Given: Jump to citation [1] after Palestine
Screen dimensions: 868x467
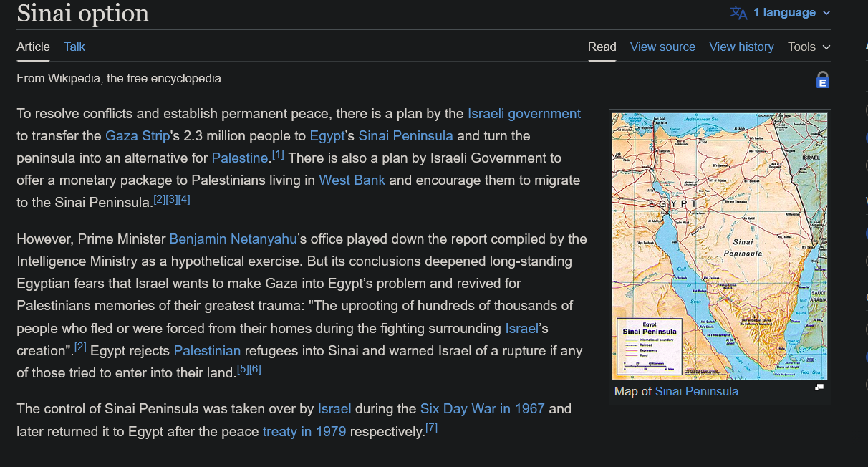Looking at the screenshot, I should pyautogui.click(x=278, y=154).
